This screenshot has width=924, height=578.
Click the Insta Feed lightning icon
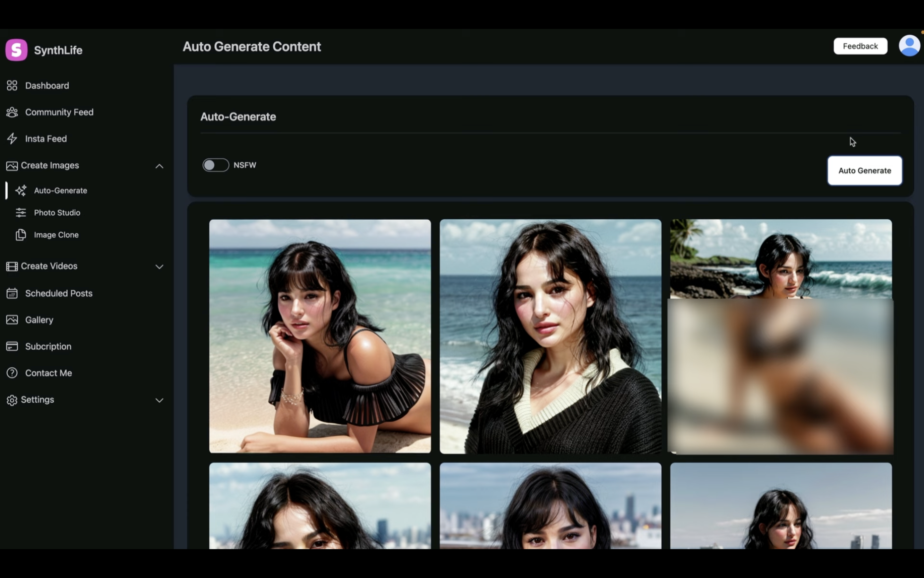coord(12,139)
